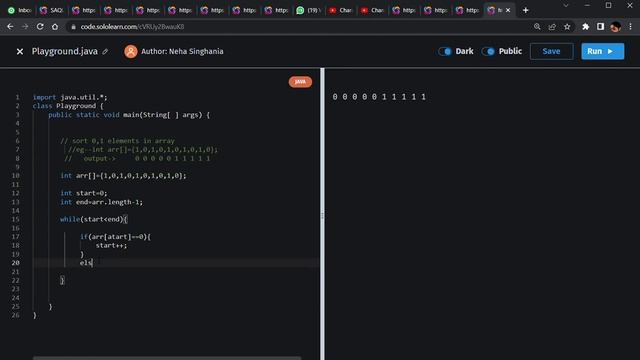Click the program output line 0 0 0 0 0 1 1 1 1 1
The height and width of the screenshot is (360, 640).
pos(379,97)
